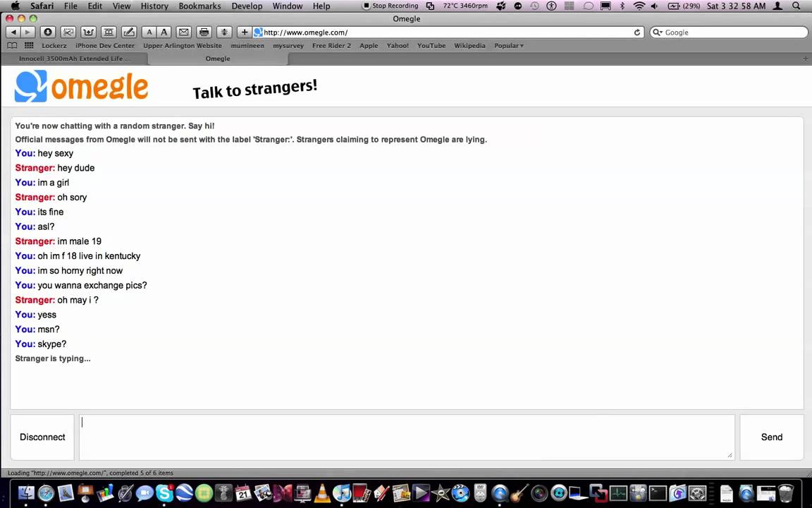The height and width of the screenshot is (508, 812).
Task: Launch GarageBand guitar icon in the dock
Action: [x=519, y=493]
